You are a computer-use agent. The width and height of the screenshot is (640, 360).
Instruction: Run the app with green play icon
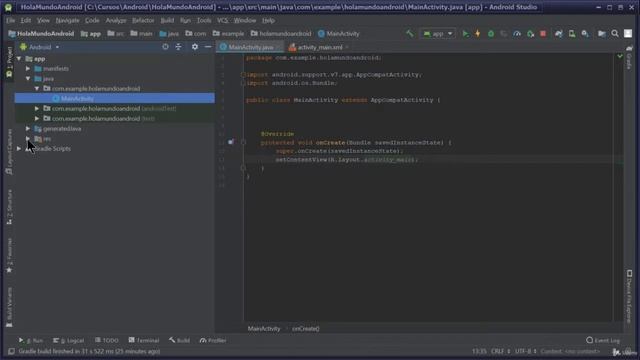click(x=465, y=34)
